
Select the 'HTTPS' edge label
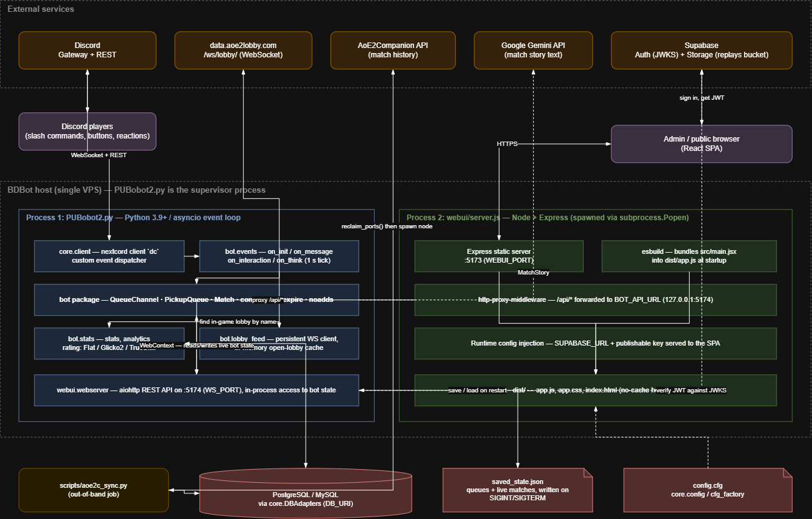point(507,144)
